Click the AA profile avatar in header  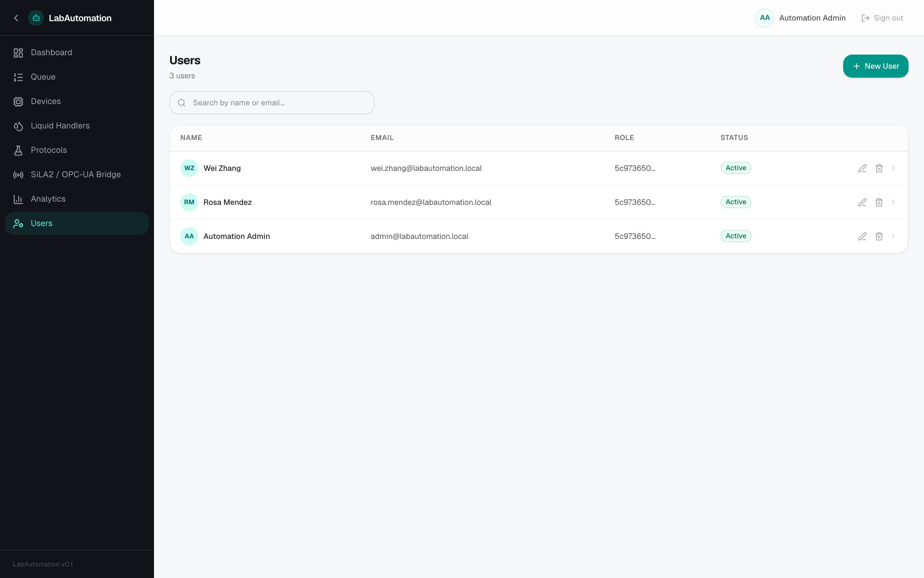(765, 18)
